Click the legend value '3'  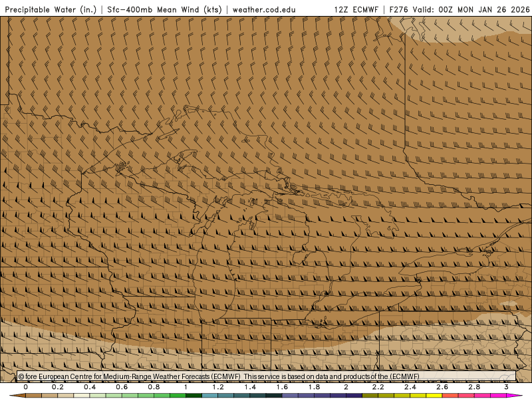pos(506,387)
